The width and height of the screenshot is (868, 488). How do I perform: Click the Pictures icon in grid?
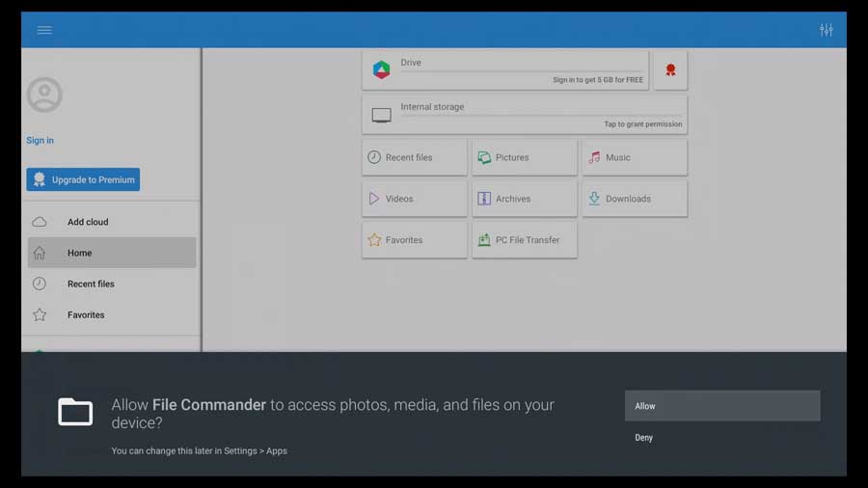tap(484, 158)
